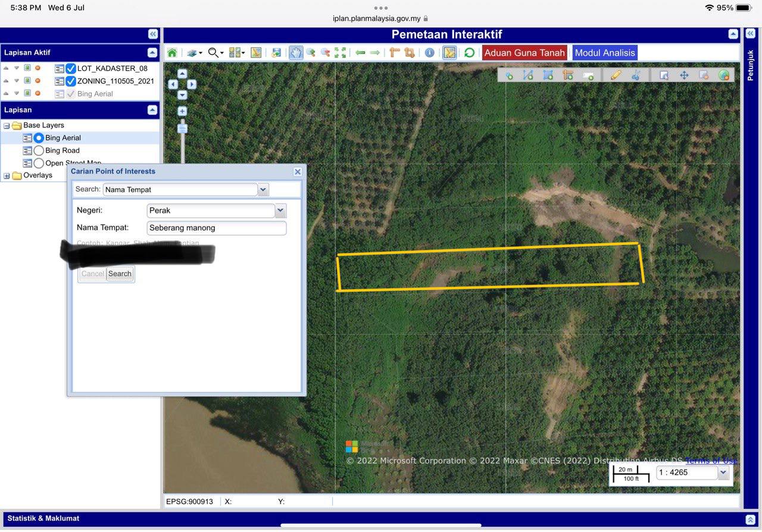Click the zoom to full extent icon
The image size is (762, 532).
[x=340, y=53]
